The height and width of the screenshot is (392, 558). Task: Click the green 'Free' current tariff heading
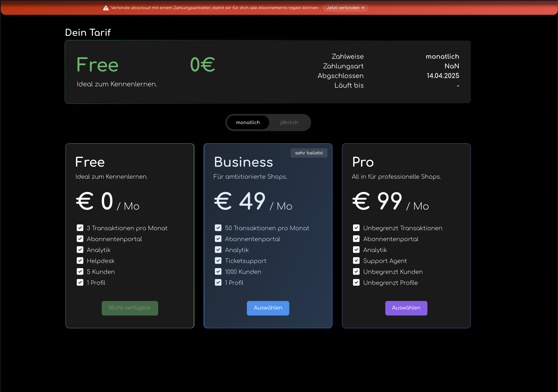point(98,65)
